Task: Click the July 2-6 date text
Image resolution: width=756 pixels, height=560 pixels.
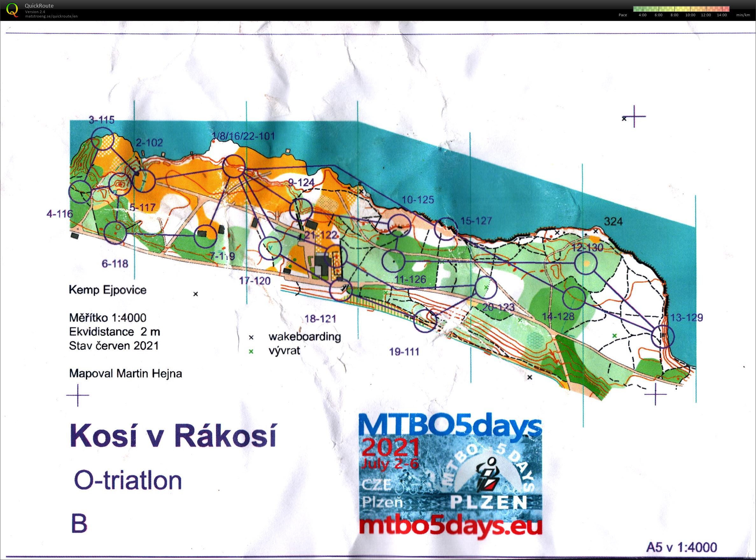Action: pyautogui.click(x=390, y=463)
